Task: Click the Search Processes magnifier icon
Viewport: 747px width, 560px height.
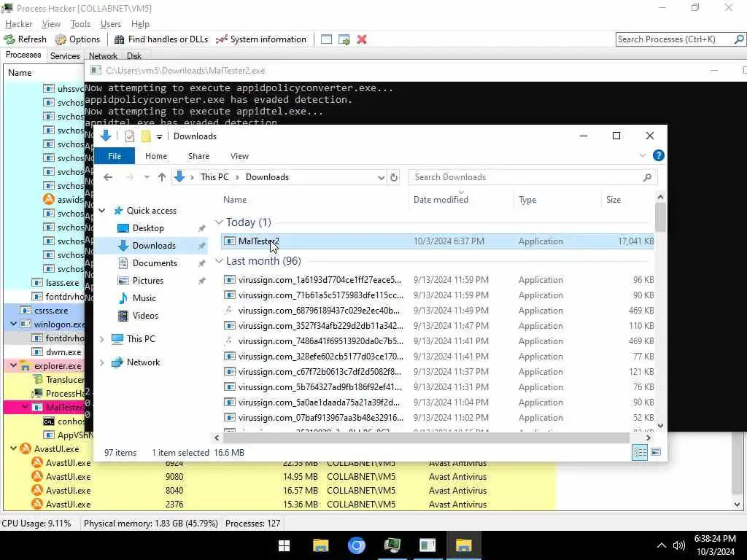Action: (x=739, y=39)
